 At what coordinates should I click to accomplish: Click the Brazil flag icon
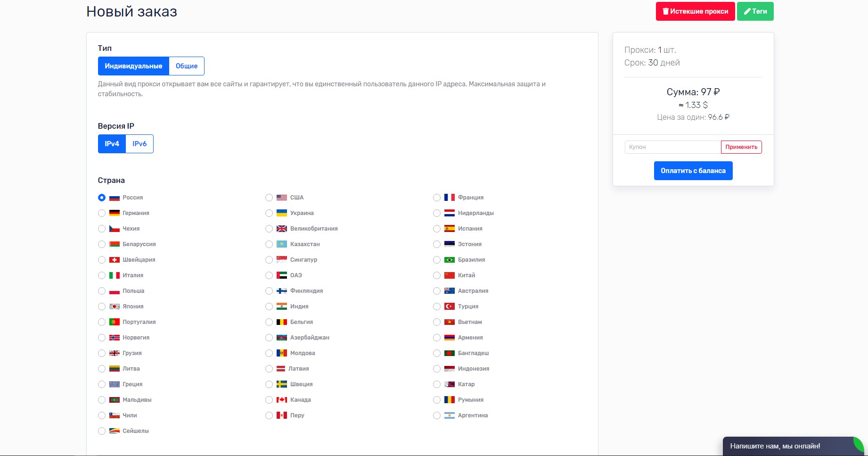tap(449, 260)
